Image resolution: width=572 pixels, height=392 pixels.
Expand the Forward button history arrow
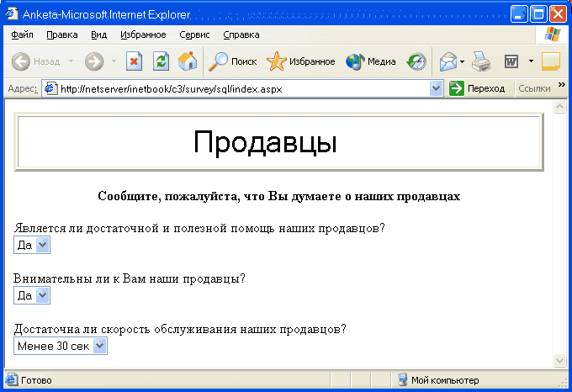[x=114, y=61]
